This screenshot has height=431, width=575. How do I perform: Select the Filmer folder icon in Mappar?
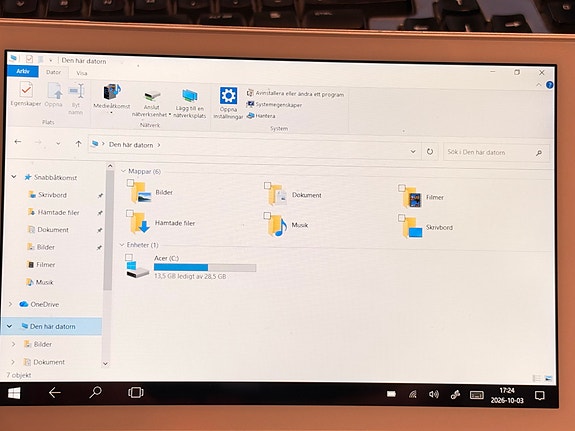coord(412,198)
